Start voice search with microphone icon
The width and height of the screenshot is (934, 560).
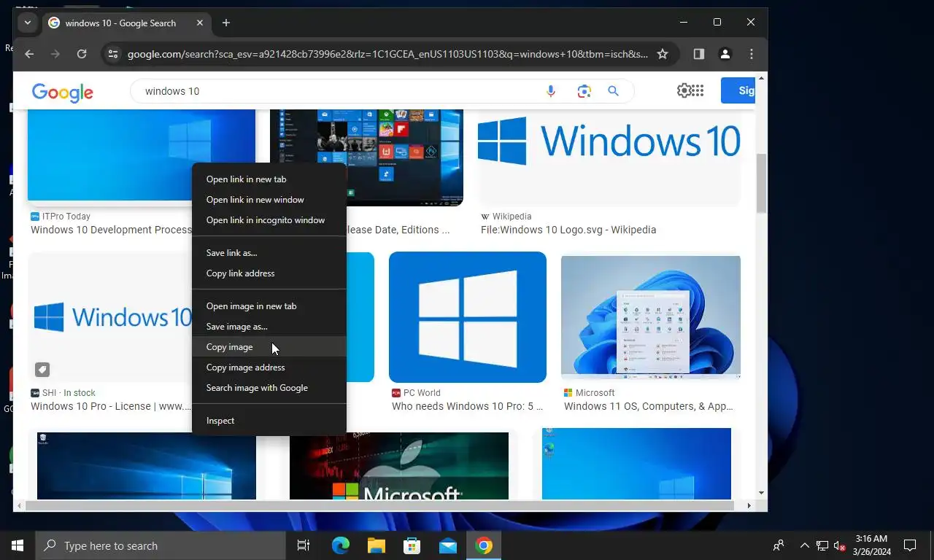click(x=551, y=91)
